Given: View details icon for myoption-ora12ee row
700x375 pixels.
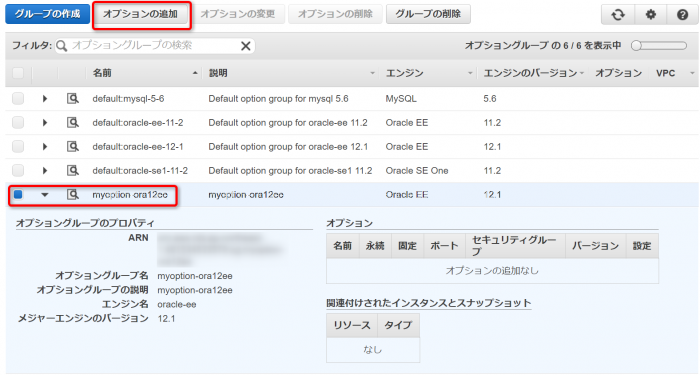Looking at the screenshot, I should pos(73,195).
